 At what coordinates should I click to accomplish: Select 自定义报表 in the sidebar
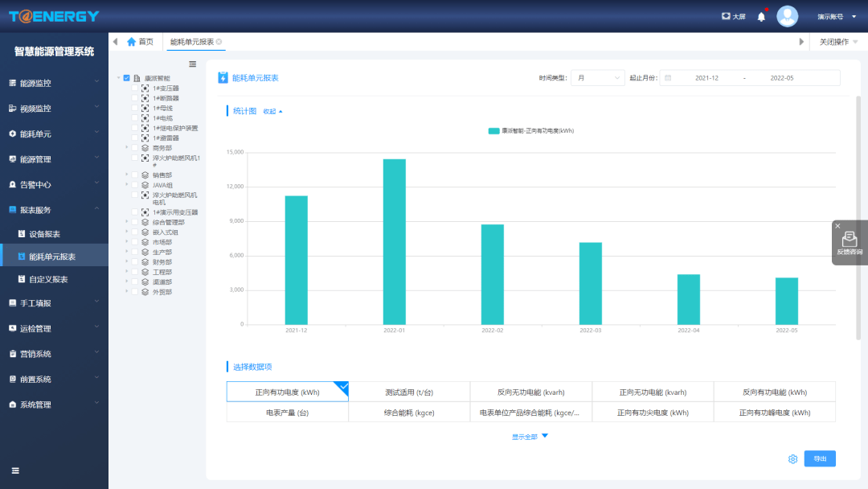pos(48,279)
